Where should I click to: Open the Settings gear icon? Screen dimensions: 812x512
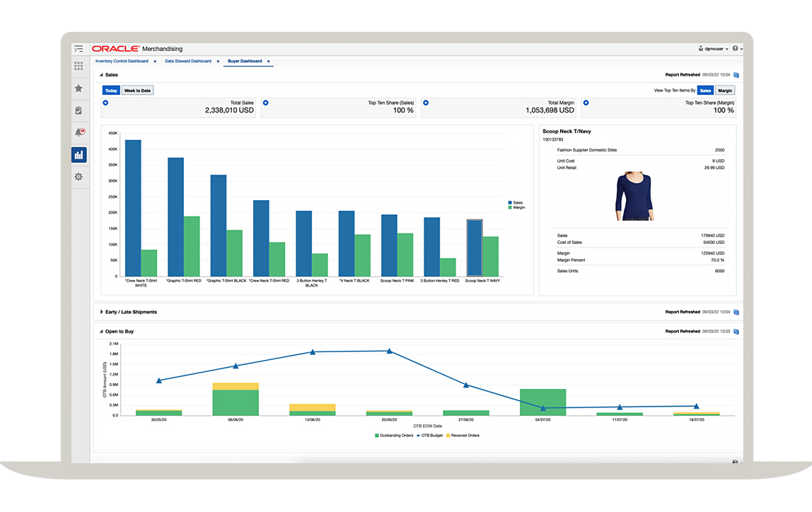click(79, 177)
